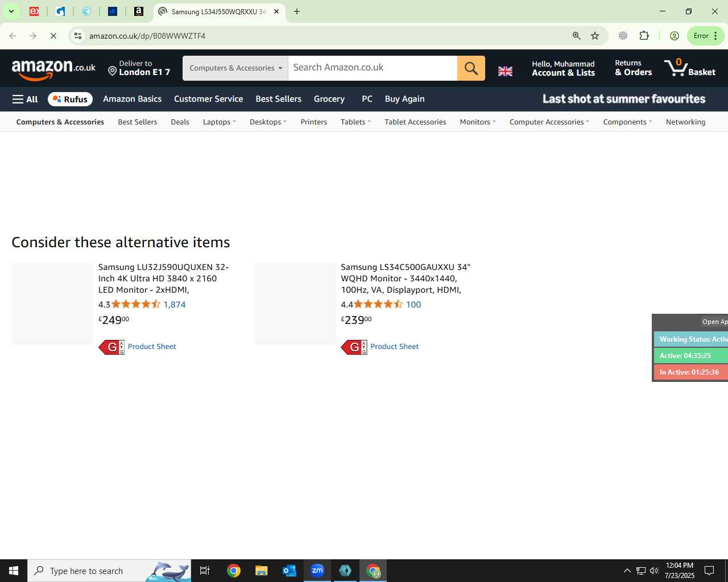Screen dimensions: 728x582
Task: Open the Computers & Accessories search category dropdown
Action: [235, 68]
